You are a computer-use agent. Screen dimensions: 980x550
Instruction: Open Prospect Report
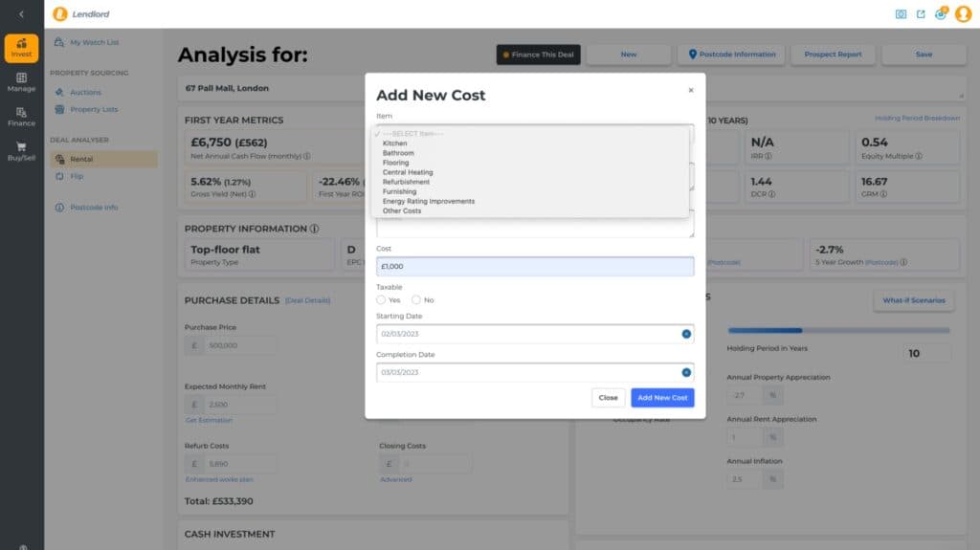tap(834, 55)
